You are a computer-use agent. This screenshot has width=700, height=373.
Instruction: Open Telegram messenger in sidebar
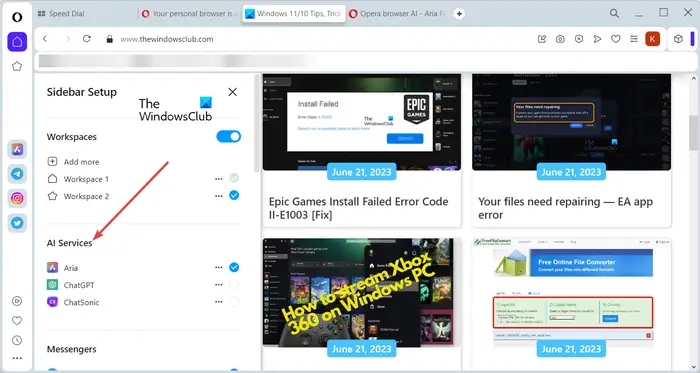tap(17, 174)
